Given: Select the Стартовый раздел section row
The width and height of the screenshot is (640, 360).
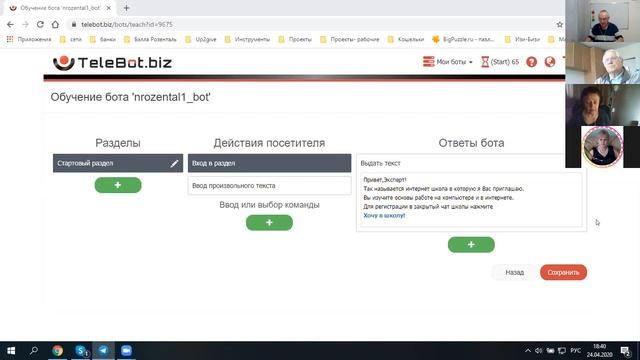Looking at the screenshot, I should point(118,163).
